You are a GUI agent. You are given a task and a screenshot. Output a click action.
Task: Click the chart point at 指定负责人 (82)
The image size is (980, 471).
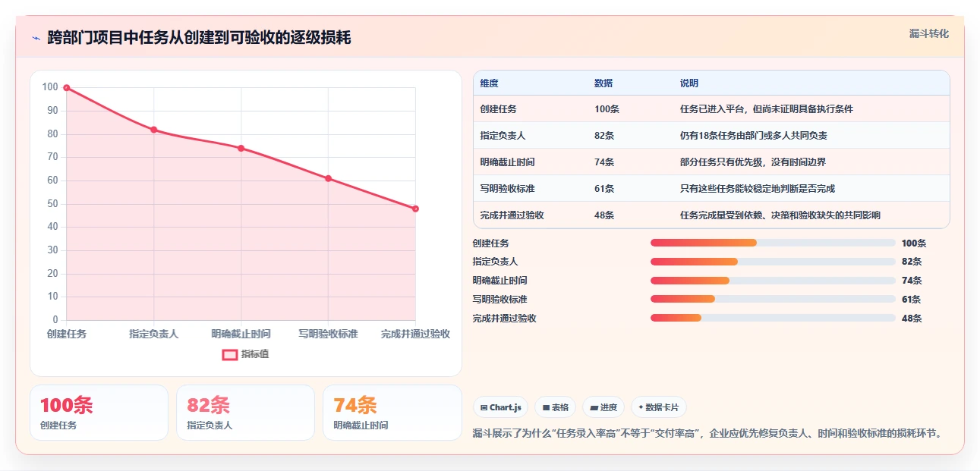[x=154, y=130]
